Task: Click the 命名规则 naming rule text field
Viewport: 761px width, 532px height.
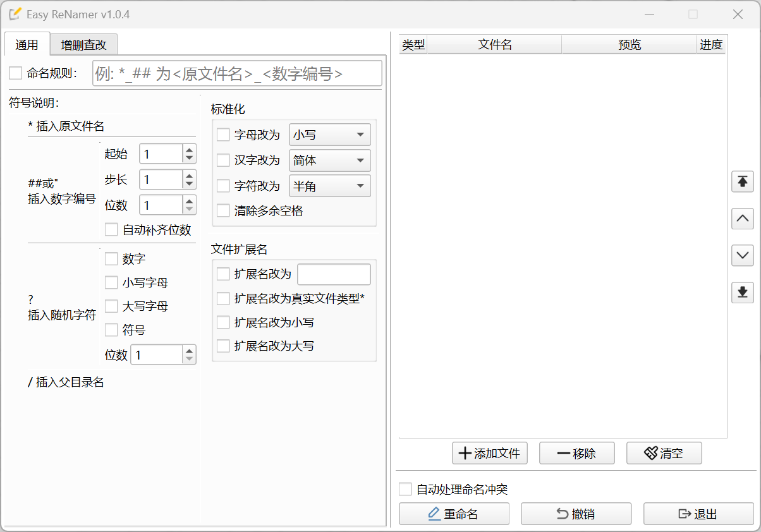Action: (237, 73)
